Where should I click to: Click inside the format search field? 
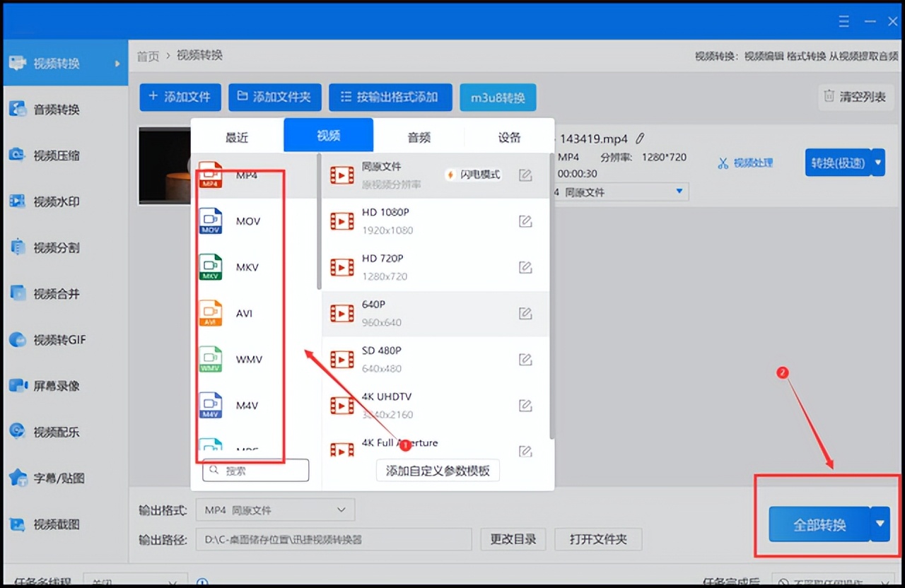256,469
